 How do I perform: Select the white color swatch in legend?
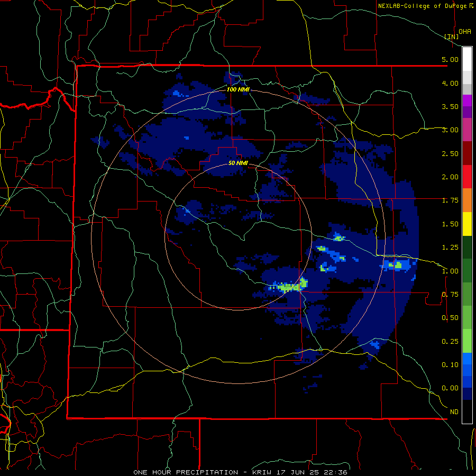pyautogui.click(x=467, y=59)
